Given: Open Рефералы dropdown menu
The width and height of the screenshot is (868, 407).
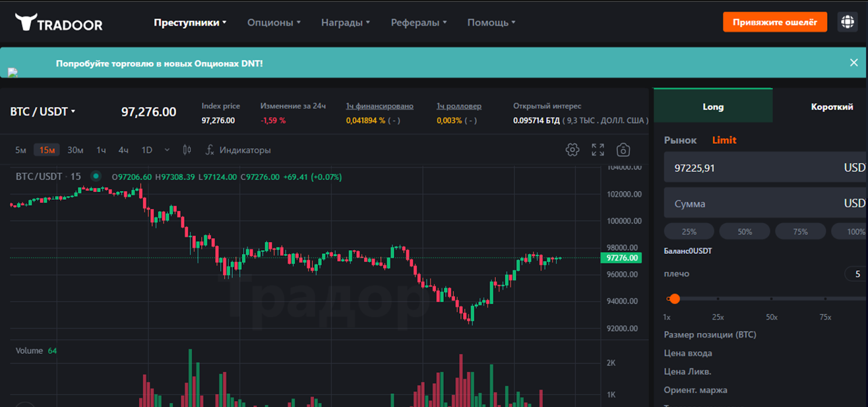Looking at the screenshot, I should click(418, 22).
